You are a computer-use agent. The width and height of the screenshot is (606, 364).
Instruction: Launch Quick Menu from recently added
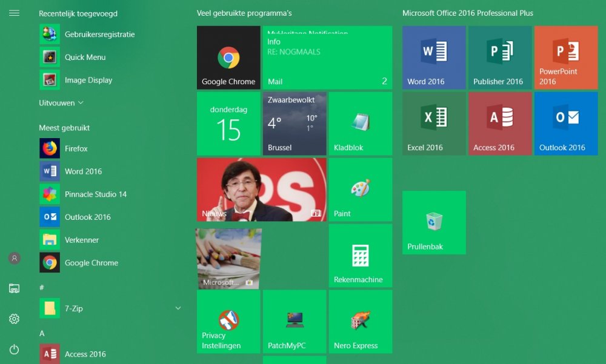pyautogui.click(x=110, y=57)
